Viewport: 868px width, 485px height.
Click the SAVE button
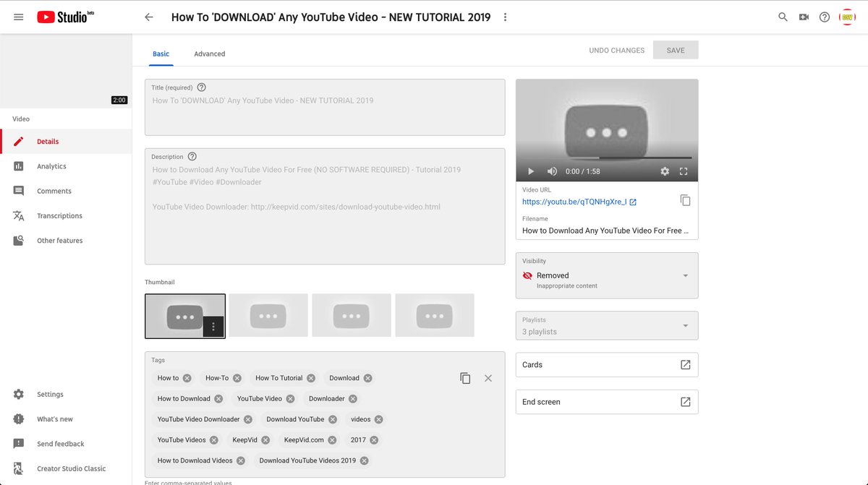(676, 51)
